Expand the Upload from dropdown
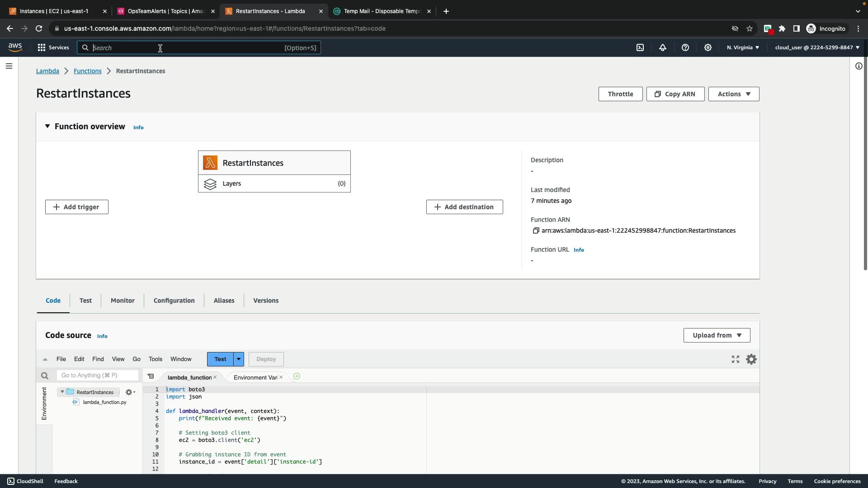 tap(717, 335)
